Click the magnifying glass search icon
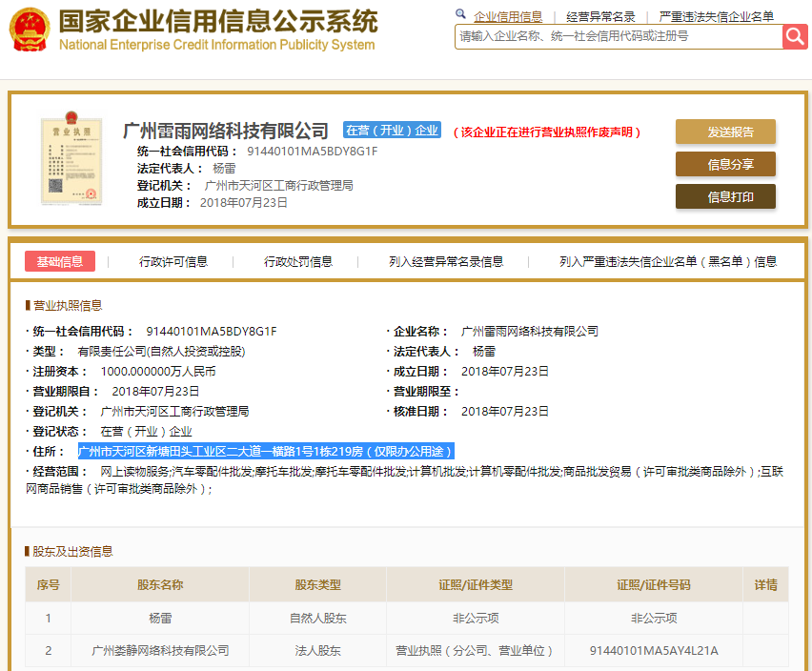 point(794,36)
